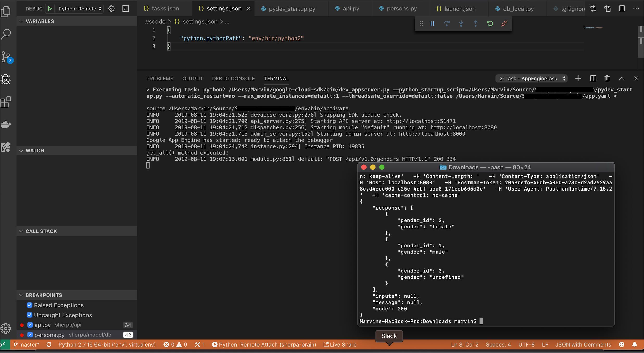Step over the current line while debugging
This screenshot has height=353, width=644.
[x=447, y=23]
